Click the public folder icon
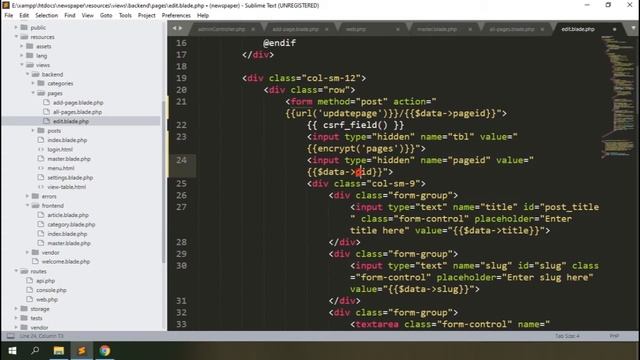640x360 pixels. tap(24, 27)
